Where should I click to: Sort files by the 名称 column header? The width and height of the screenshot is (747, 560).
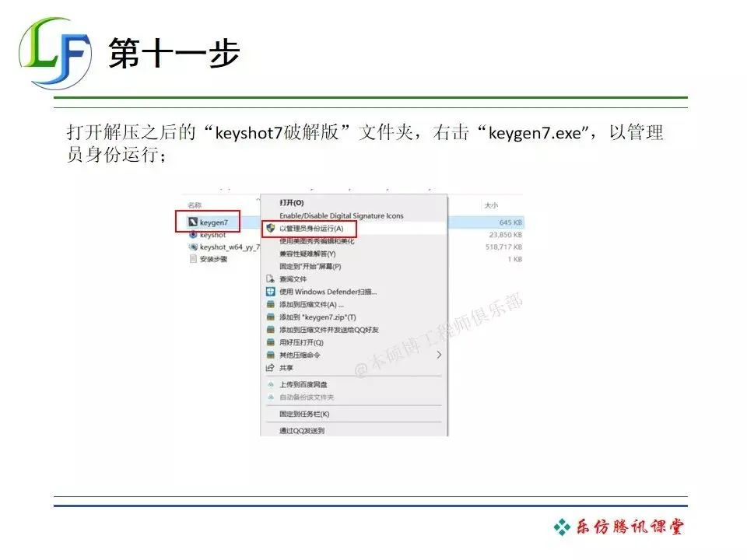click(x=195, y=205)
